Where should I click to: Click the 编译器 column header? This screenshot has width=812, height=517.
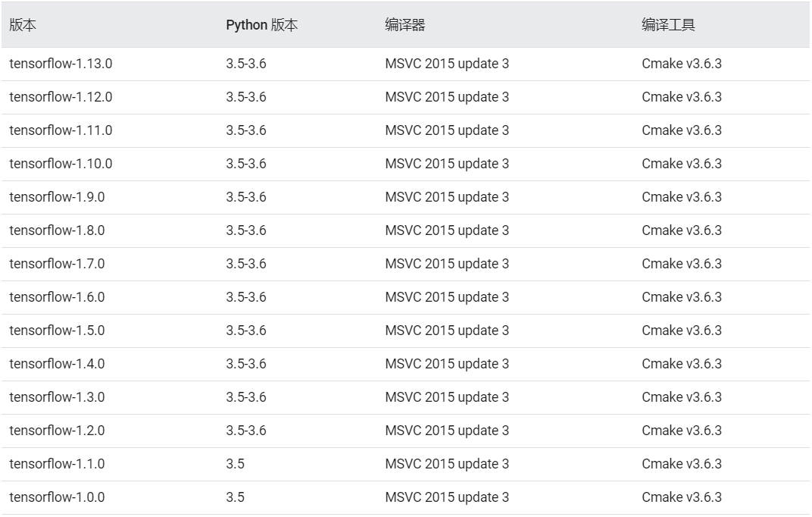point(404,25)
